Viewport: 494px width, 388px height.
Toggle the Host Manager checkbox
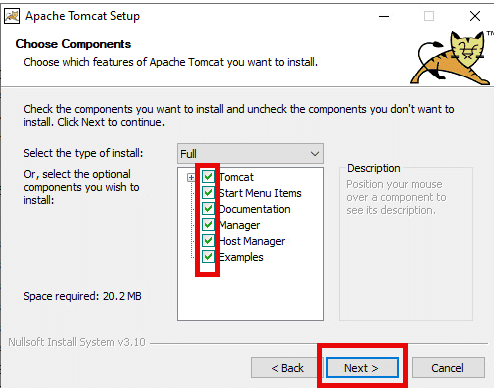point(208,241)
